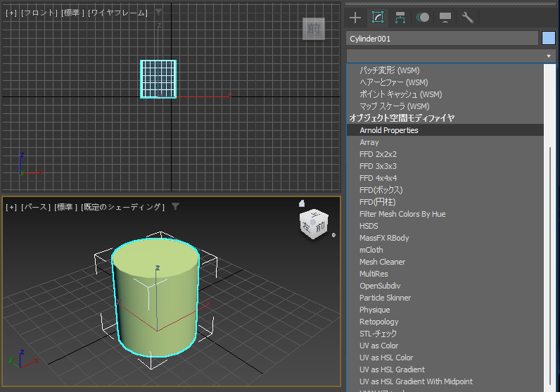Open the [パース] viewport view menu

[35, 207]
